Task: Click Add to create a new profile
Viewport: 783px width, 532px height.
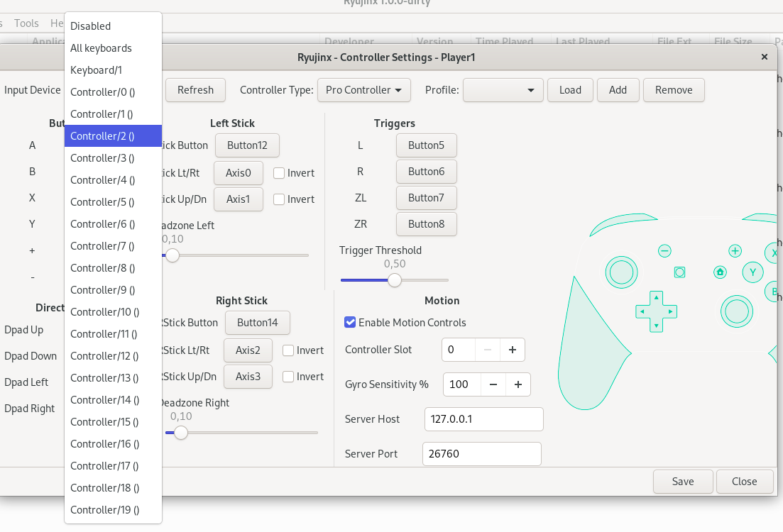Action: 618,90
